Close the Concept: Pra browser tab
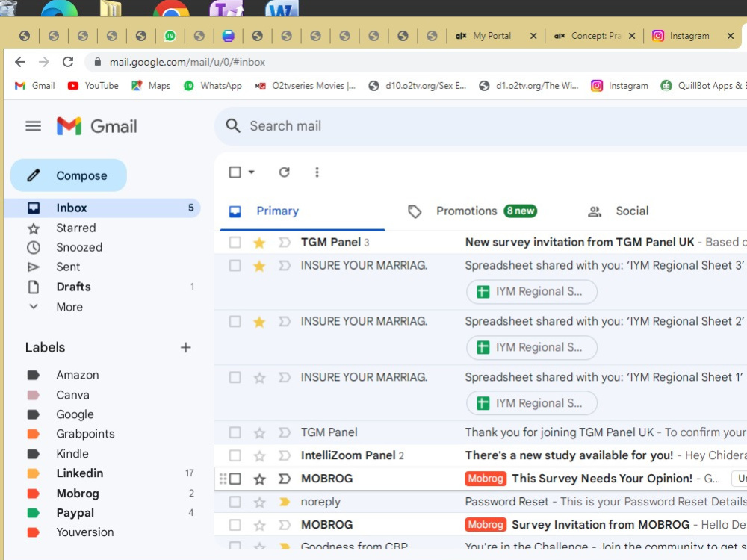Screen dimensions: 747x560 (632, 36)
